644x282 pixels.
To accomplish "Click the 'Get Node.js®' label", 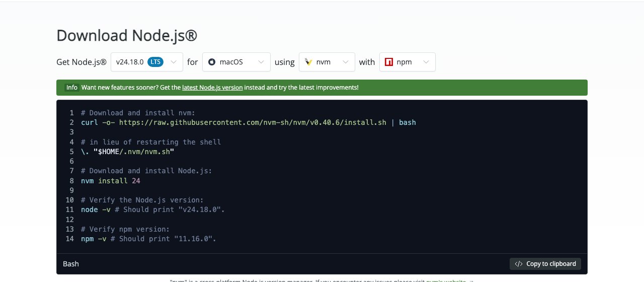I will pyautogui.click(x=82, y=62).
